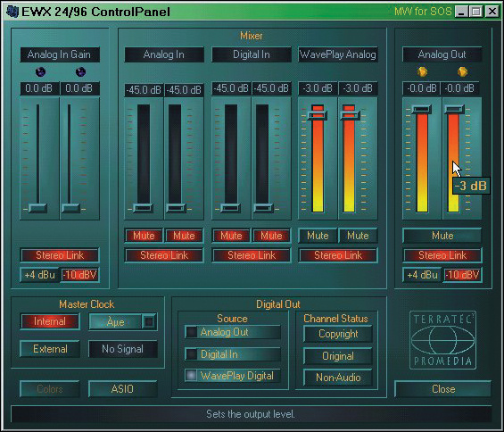
Task: Click the left WavePlay Analog -3.0 dB readout
Action: pyautogui.click(x=318, y=88)
